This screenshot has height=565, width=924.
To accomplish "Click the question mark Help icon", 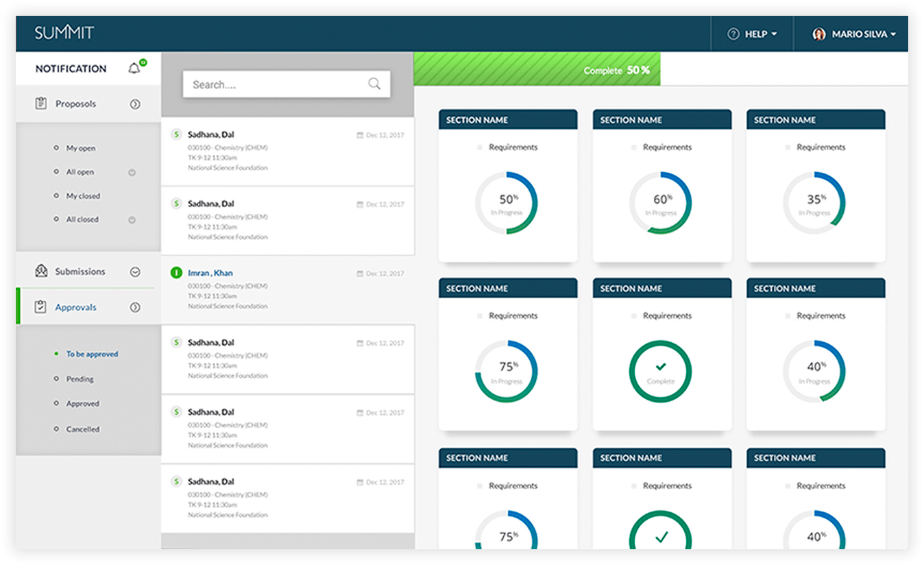I will [x=733, y=34].
